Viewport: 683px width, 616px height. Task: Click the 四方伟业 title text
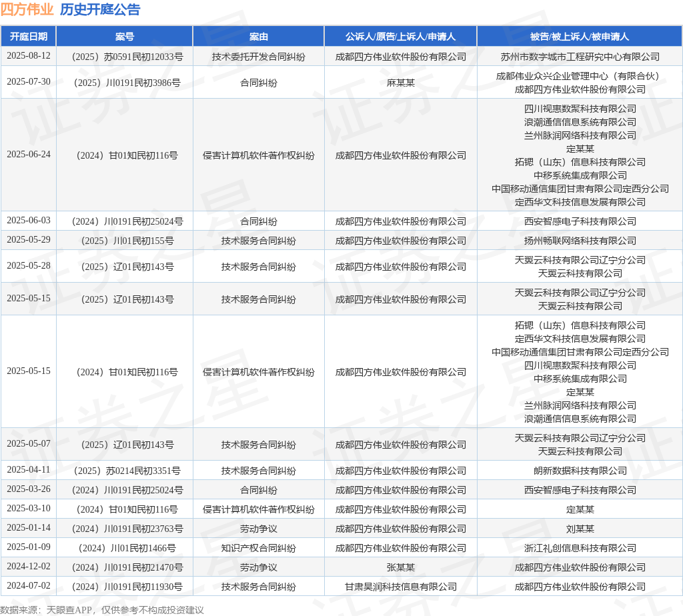[x=27, y=9]
